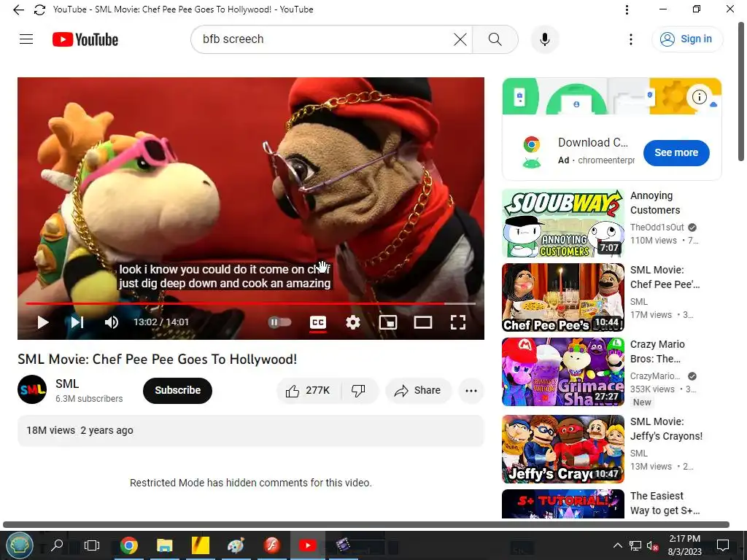
Task: Like the video with 277K likes
Action: [x=309, y=391]
